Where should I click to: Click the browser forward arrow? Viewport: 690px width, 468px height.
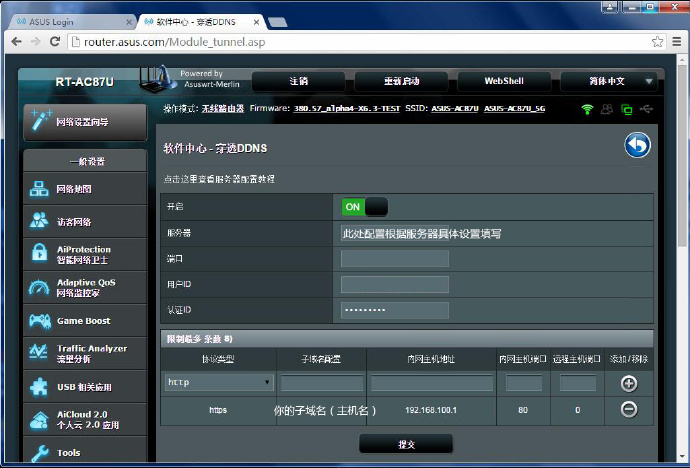pos(36,42)
